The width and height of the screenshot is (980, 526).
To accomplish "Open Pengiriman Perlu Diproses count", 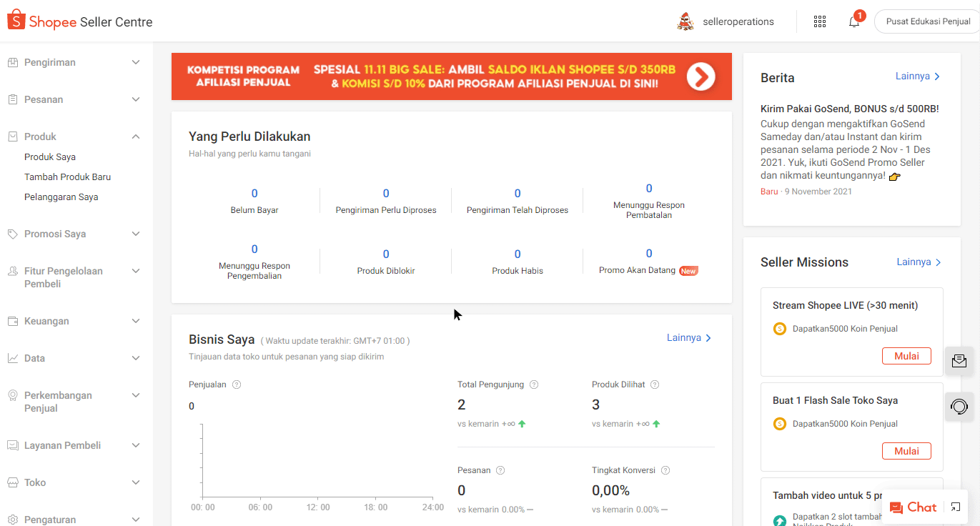I will [x=386, y=194].
